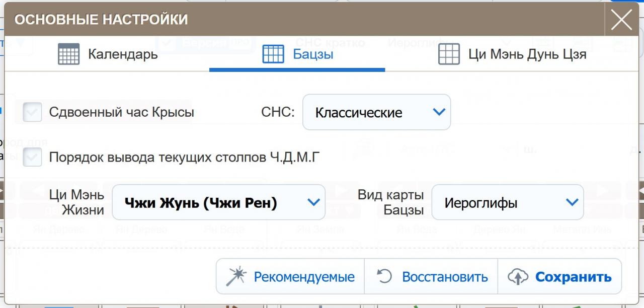The image size is (644, 308).
Task: Click the blue table icon beside Бацзы
Action: click(x=273, y=54)
